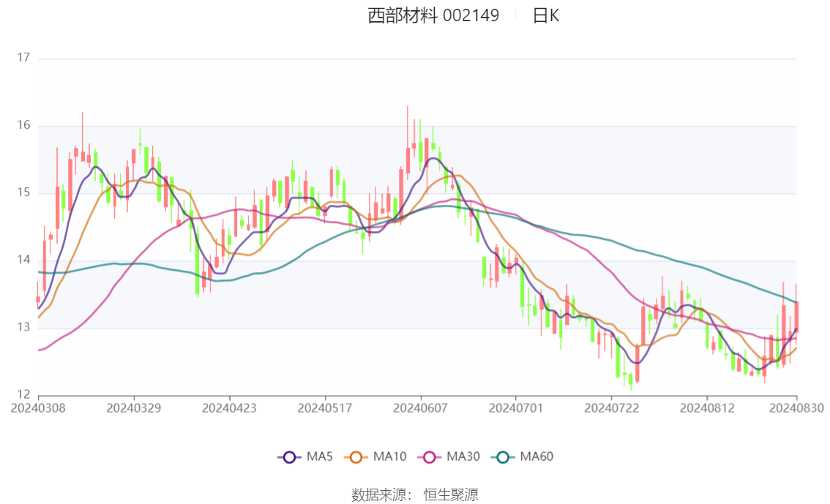This screenshot has width=830, height=504.
Task: Click the data source text 数据来源: 恒生聚源
Action: (x=414, y=495)
